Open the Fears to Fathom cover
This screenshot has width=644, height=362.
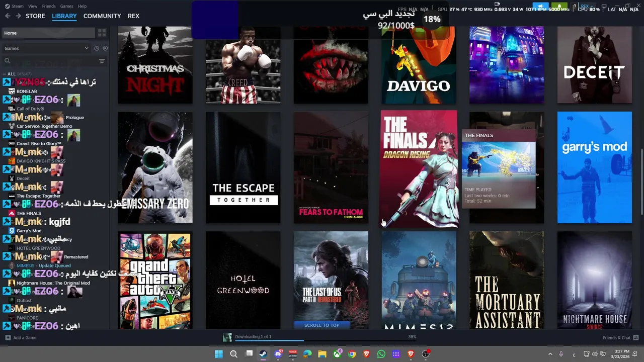point(331,167)
